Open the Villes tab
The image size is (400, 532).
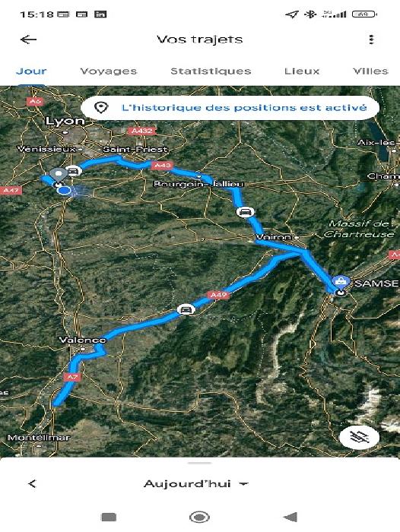[370, 71]
